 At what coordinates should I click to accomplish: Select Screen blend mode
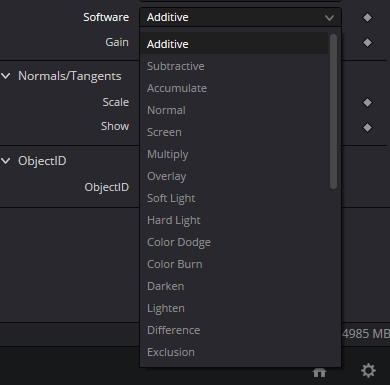234,132
